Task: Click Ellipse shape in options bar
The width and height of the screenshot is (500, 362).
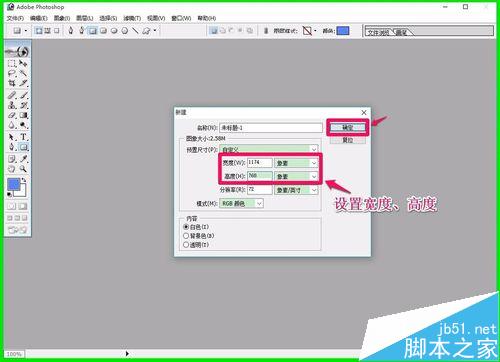Action: [114, 31]
